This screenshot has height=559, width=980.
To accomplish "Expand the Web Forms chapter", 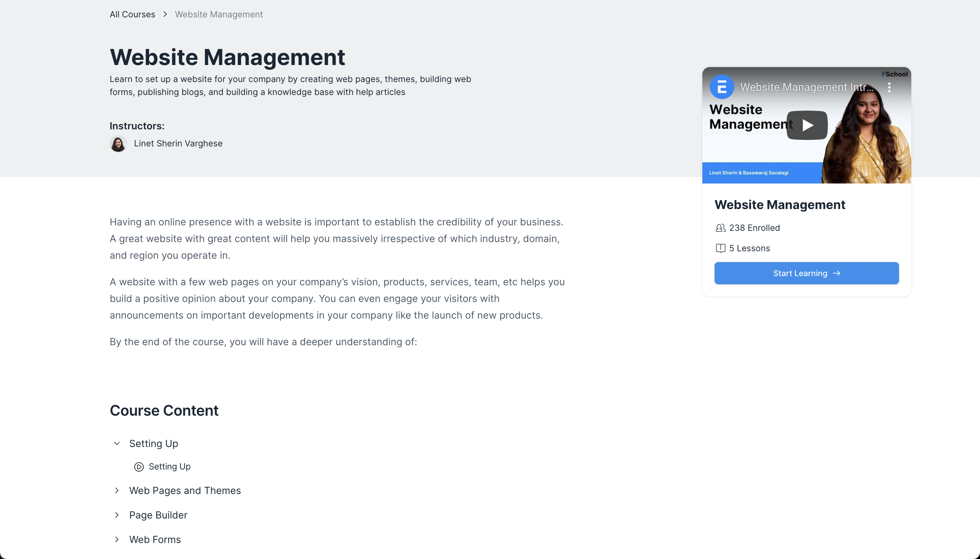I will click(117, 539).
